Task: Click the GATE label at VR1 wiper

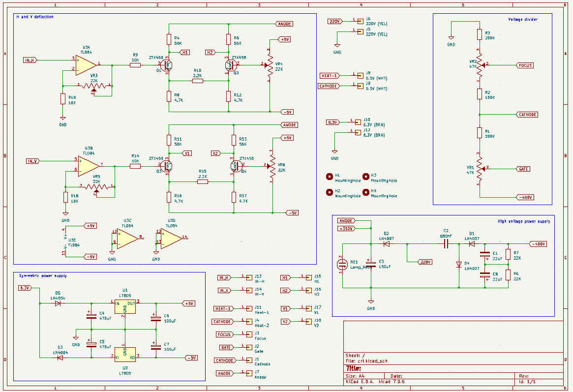Action: 523,169
